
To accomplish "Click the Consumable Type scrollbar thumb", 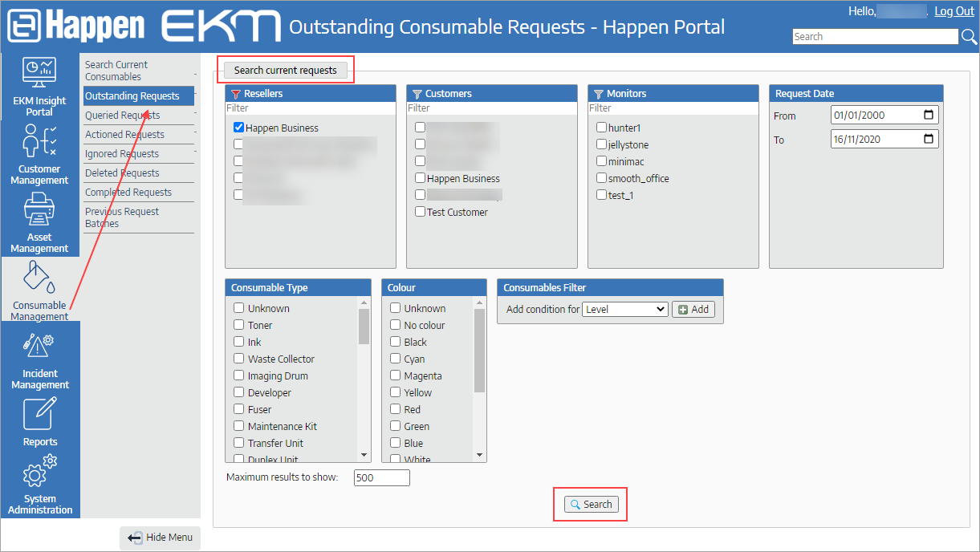I will pos(364,327).
